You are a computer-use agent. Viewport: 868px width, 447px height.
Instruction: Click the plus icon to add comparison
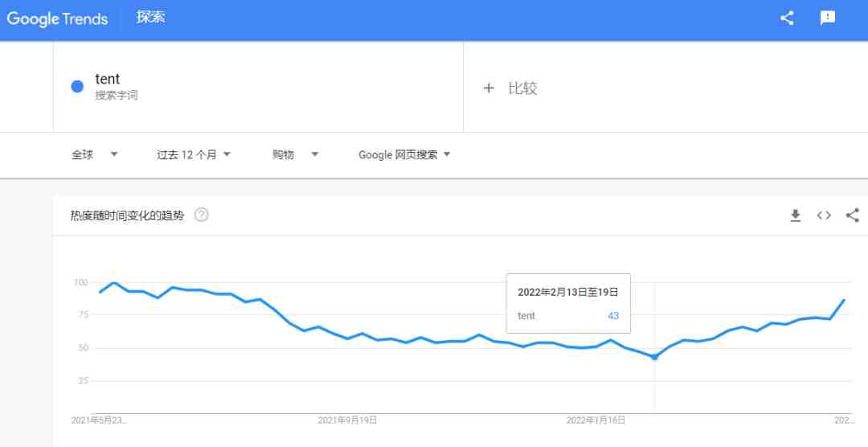click(489, 88)
